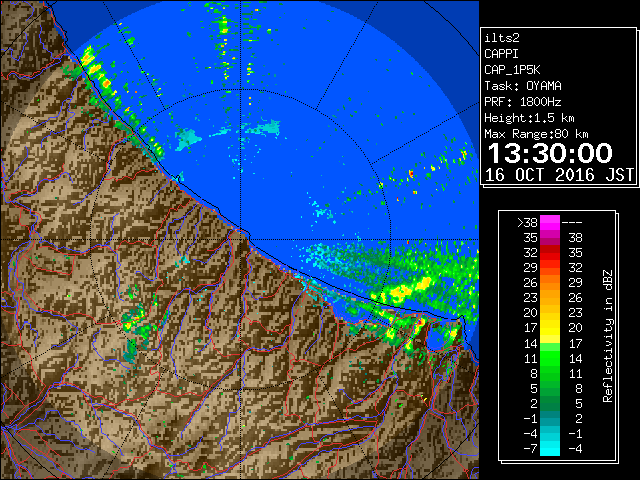Click the bright magenta swatch beside '>38'
The width and height of the screenshot is (640, 480).
click(x=550, y=223)
